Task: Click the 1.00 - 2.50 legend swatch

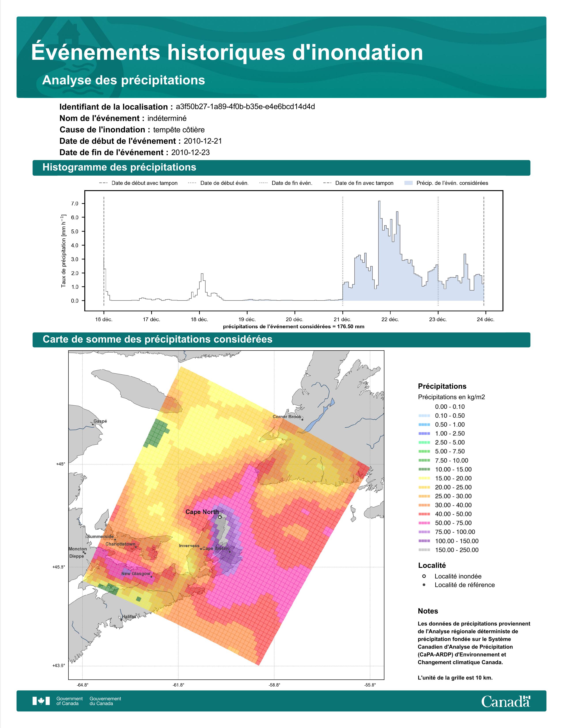Action: (x=424, y=434)
